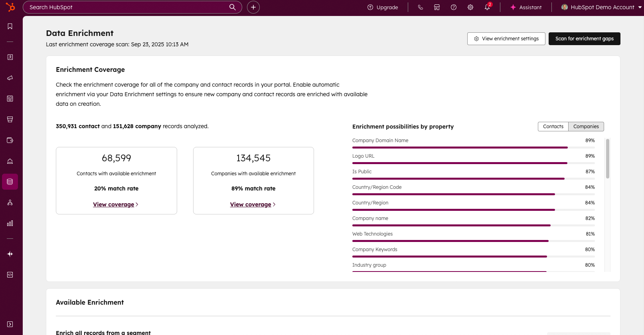Image resolution: width=644 pixels, height=335 pixels.
Task: Switch to the Contacts toggle
Action: click(553, 127)
